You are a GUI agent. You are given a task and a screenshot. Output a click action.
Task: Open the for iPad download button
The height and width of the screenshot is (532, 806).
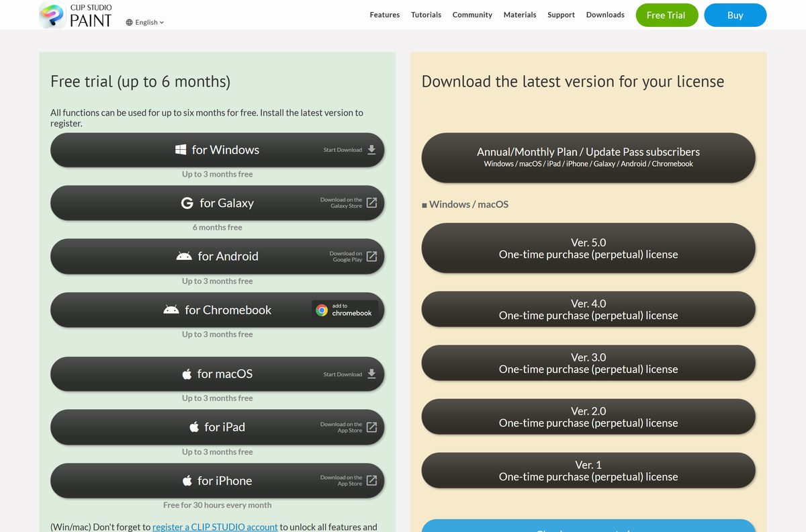(217, 427)
